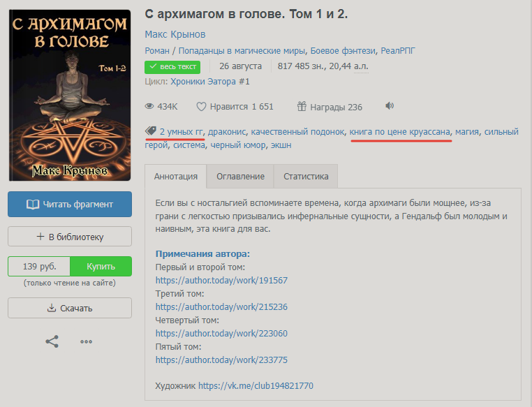Click the book icon in Читать фрагмент
Image resolution: width=532 pixels, height=407 pixels.
click(x=33, y=204)
